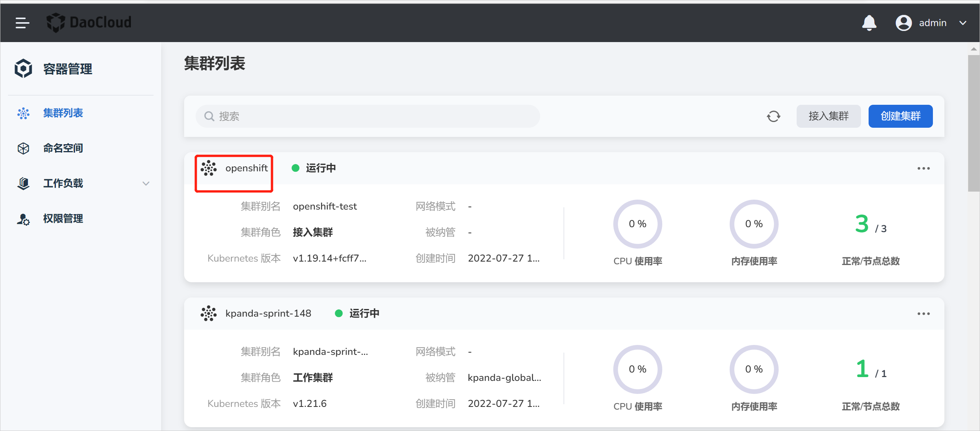Refresh the cluster list
Screen dimensions: 980x431
[773, 116]
